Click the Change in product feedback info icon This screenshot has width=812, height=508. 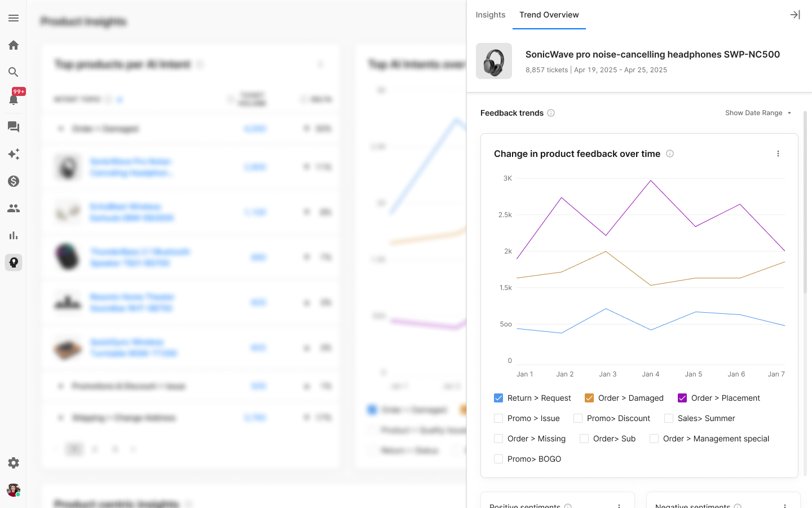pyautogui.click(x=669, y=153)
